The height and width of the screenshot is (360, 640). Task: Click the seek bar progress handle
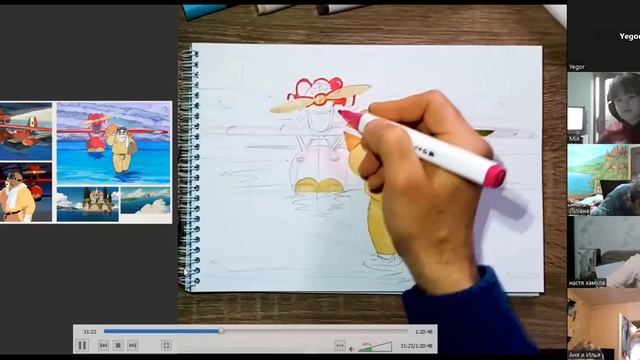[221, 331]
